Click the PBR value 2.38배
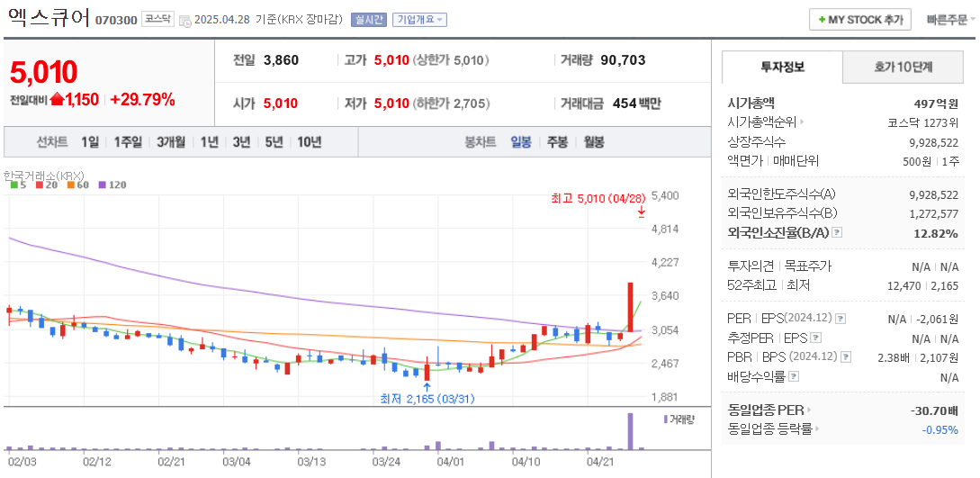Image resolution: width=980 pixels, height=478 pixels. pyautogui.click(x=895, y=358)
